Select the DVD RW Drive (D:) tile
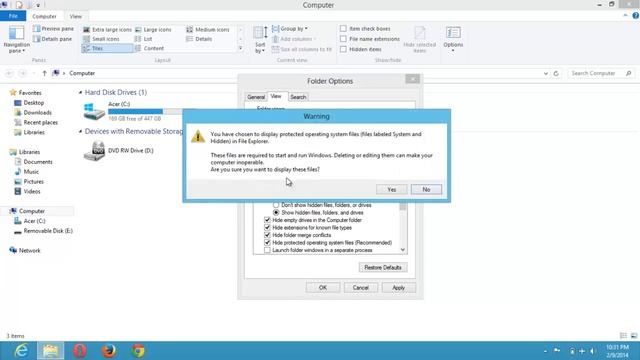Image resolution: width=640 pixels, height=360 pixels. point(118,151)
